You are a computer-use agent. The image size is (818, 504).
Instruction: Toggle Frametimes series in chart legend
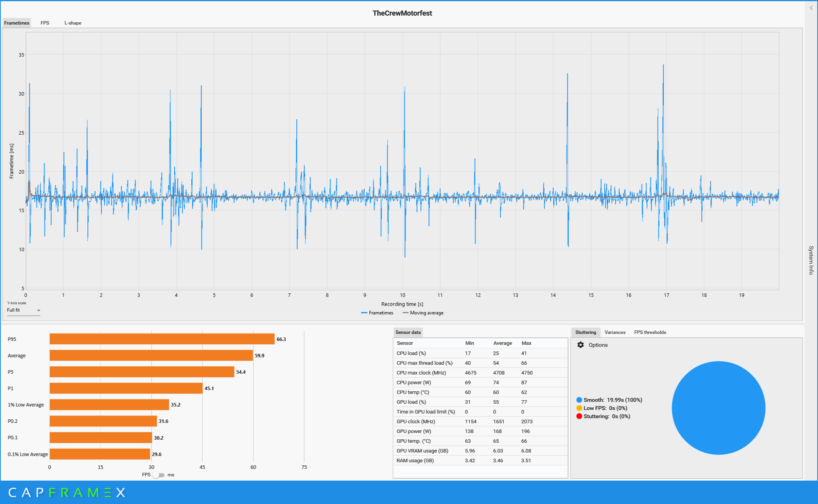377,313
